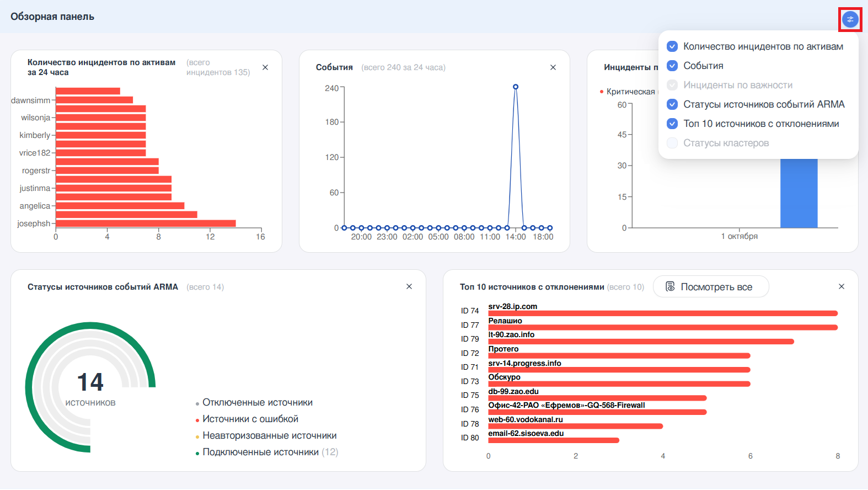Select Отключенные источники in legend
Image resolution: width=868 pixels, height=490 pixels.
257,403
